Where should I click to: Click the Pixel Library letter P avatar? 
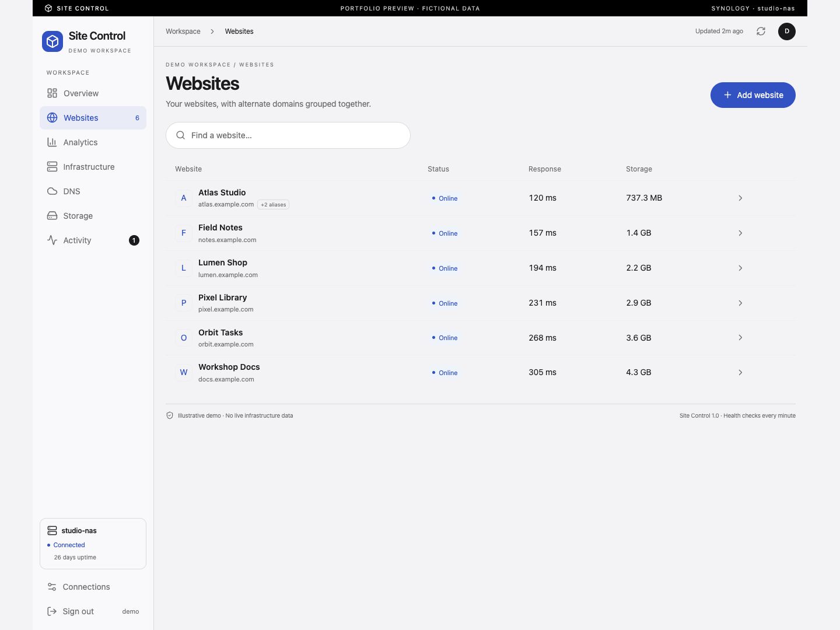(x=184, y=303)
